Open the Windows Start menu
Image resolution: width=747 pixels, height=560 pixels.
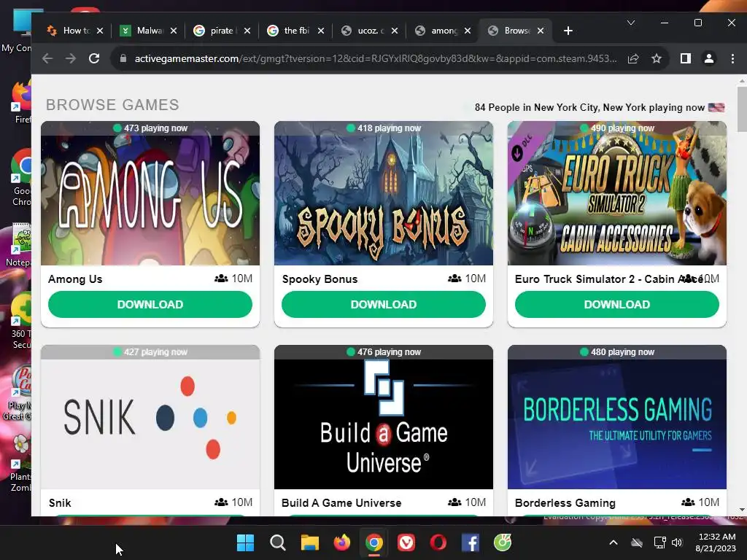245,542
